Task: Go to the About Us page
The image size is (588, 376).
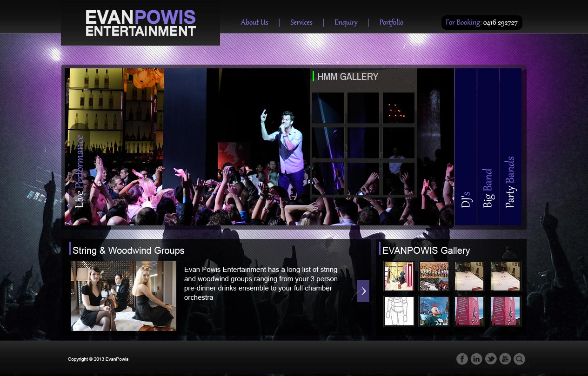Action: [x=254, y=22]
